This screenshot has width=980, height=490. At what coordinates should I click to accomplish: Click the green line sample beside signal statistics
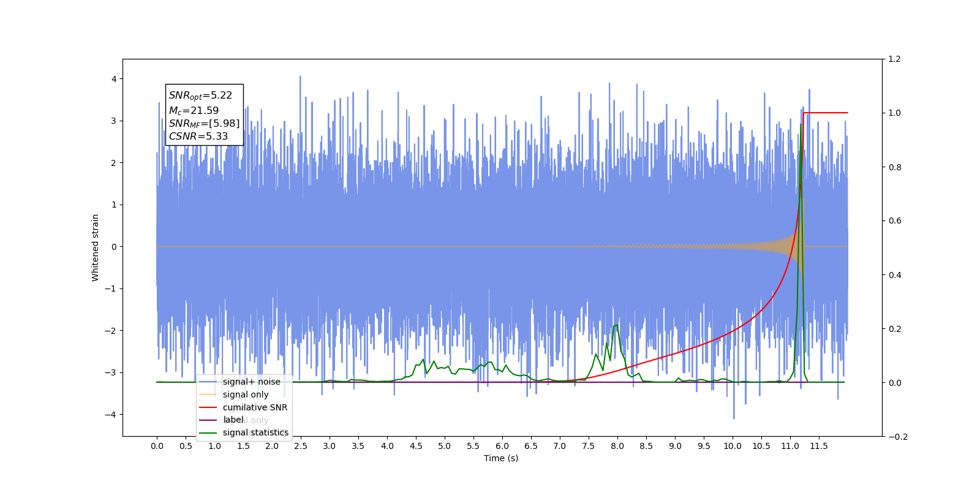208,432
